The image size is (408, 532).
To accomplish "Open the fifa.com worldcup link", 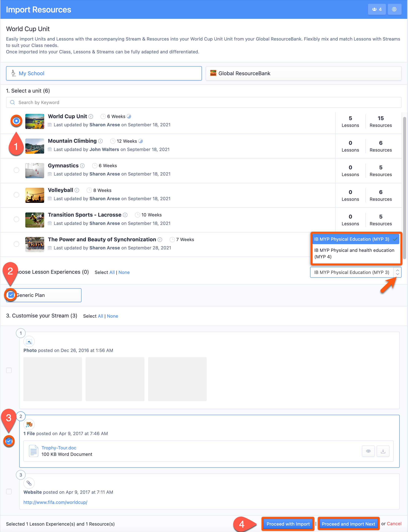I will click(x=55, y=502).
